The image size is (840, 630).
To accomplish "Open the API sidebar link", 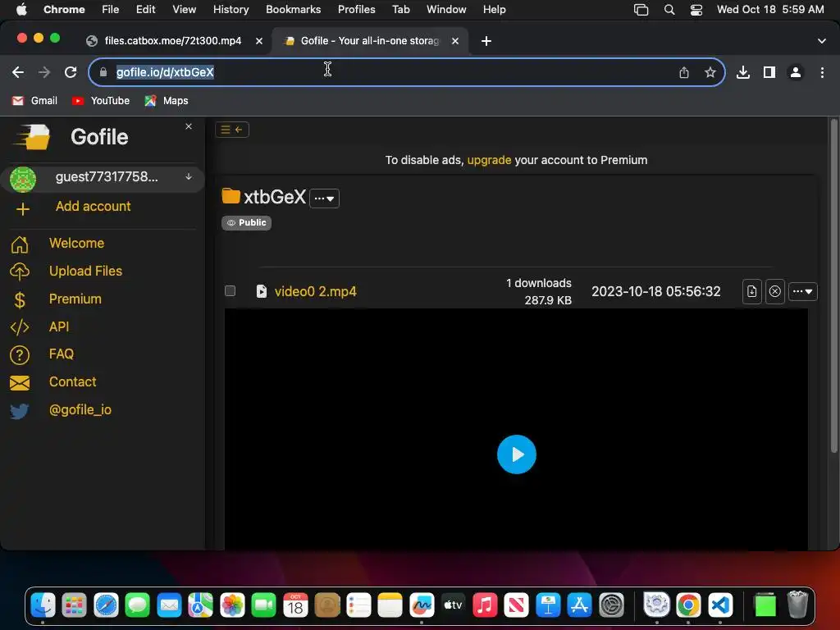I will click(x=59, y=326).
